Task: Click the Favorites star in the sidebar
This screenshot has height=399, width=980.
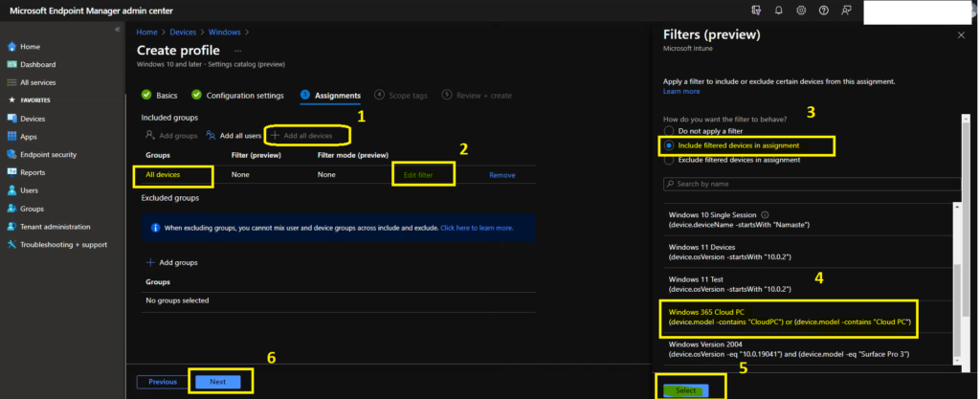Action: click(11, 100)
